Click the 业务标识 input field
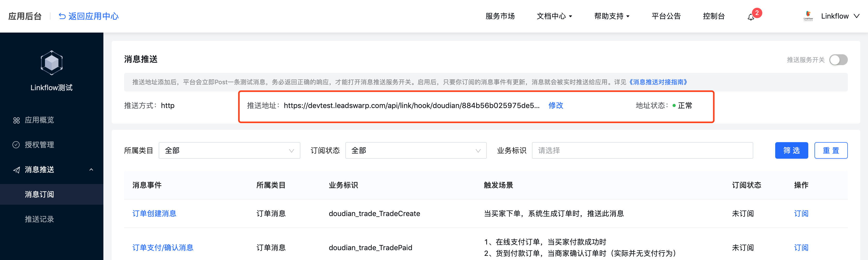 pos(642,150)
